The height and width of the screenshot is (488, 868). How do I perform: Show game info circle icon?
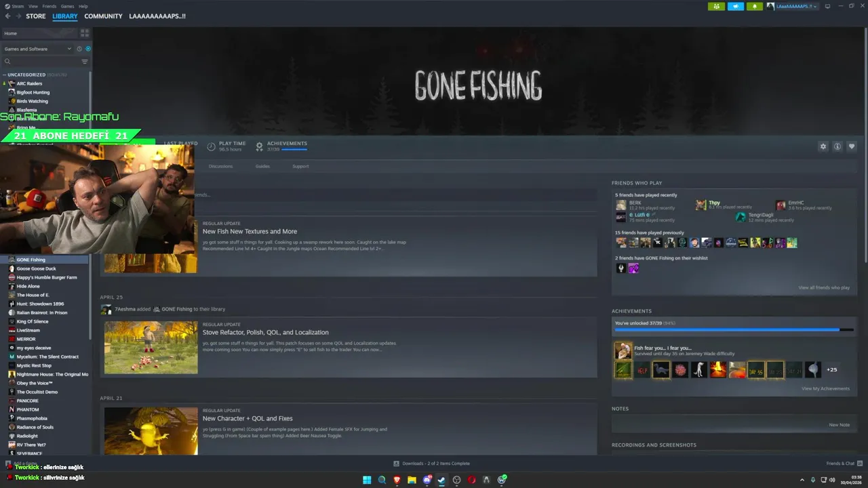tap(837, 146)
